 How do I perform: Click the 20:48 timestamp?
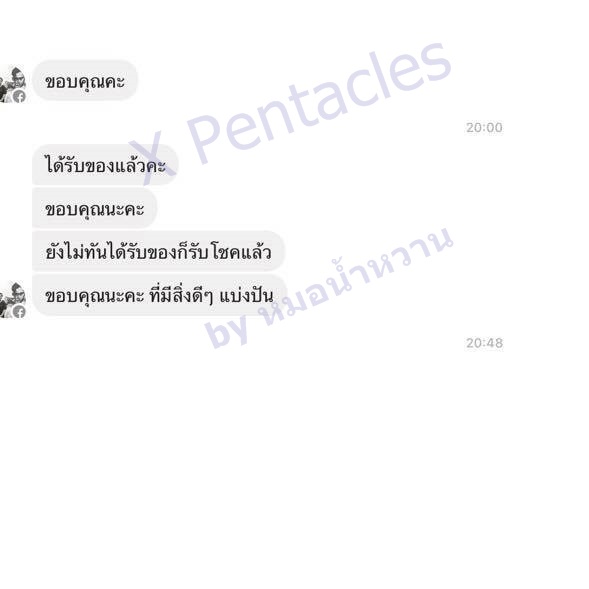(484, 343)
